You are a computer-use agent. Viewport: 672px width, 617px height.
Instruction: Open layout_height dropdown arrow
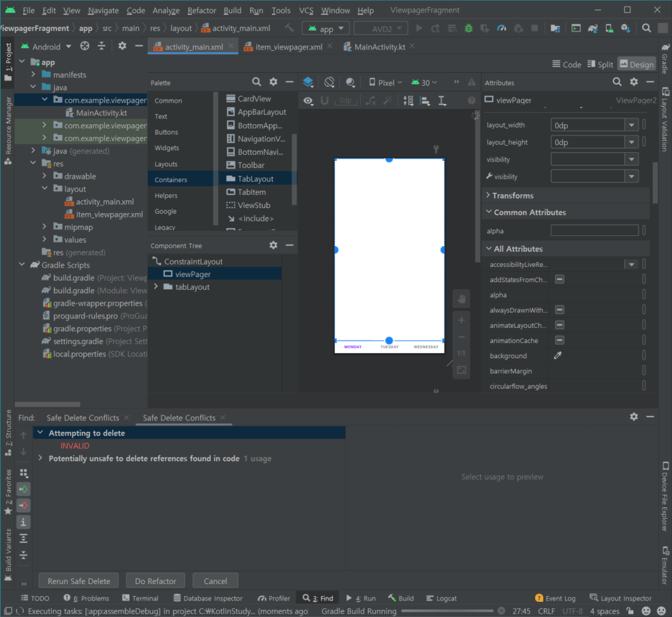[631, 142]
